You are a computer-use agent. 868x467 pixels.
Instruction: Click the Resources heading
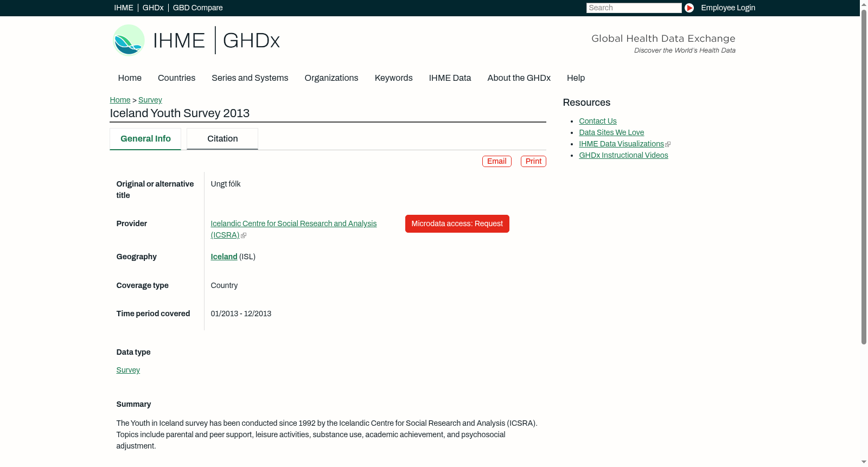coord(586,103)
